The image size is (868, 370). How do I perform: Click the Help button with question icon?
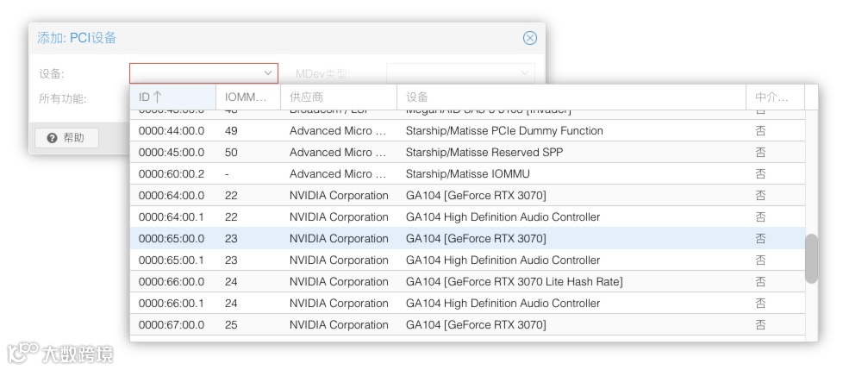click(66, 138)
